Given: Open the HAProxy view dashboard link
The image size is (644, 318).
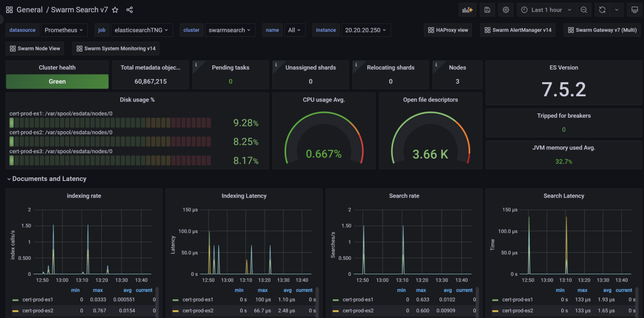Looking at the screenshot, I should [448, 30].
